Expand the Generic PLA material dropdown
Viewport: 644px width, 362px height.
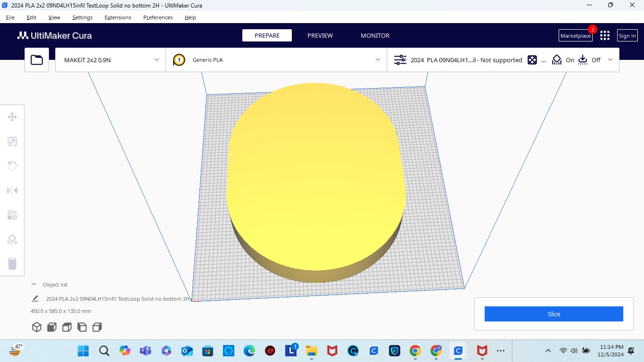[x=276, y=60]
